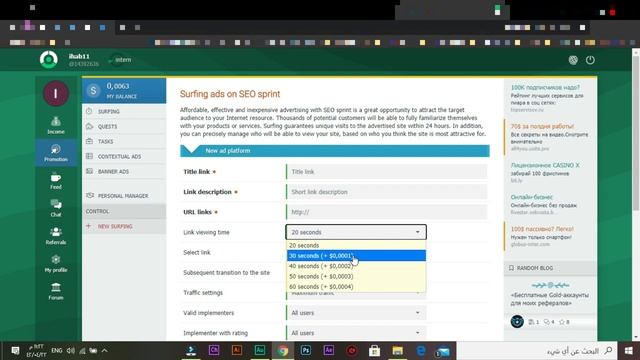
Task: Open the 100$ пассивно ad link
Action: pos(542,229)
